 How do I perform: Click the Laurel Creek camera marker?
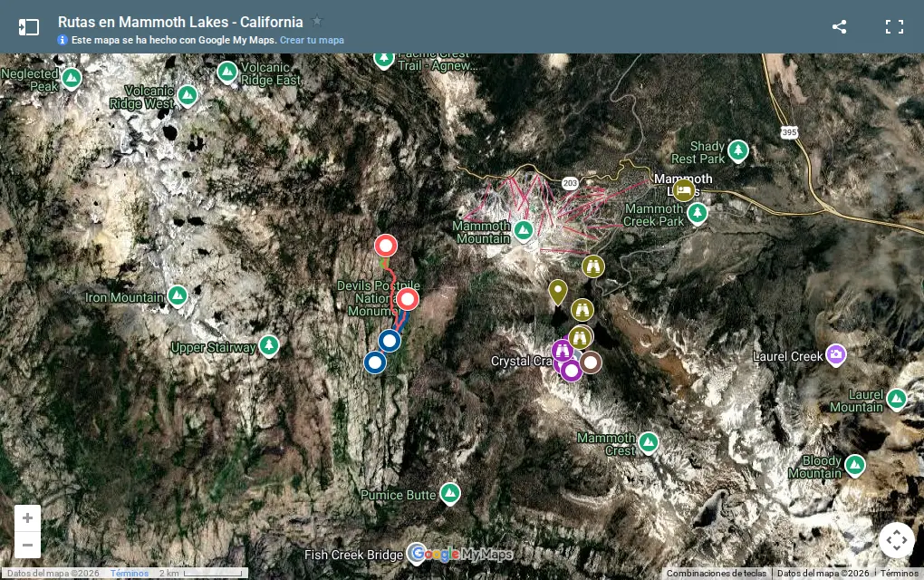[835, 354]
